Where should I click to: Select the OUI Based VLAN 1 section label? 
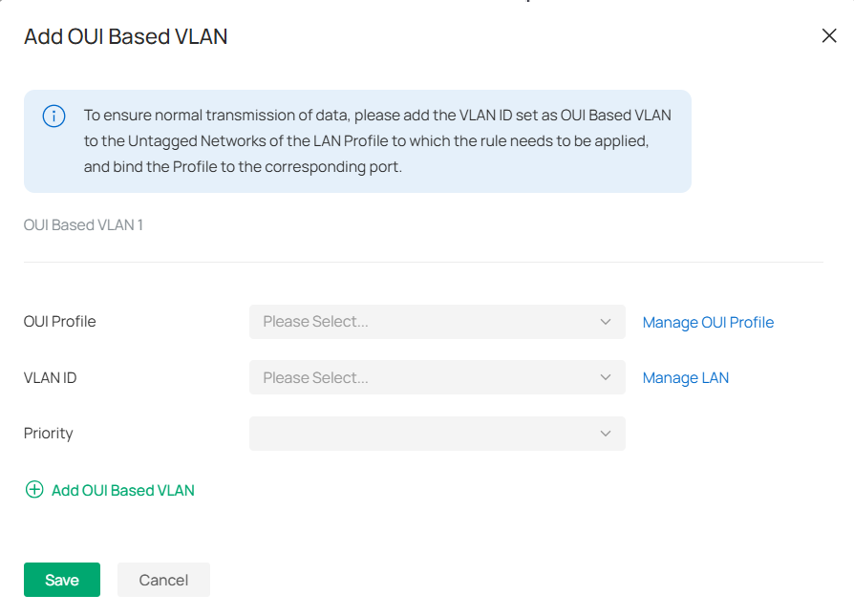(x=83, y=224)
